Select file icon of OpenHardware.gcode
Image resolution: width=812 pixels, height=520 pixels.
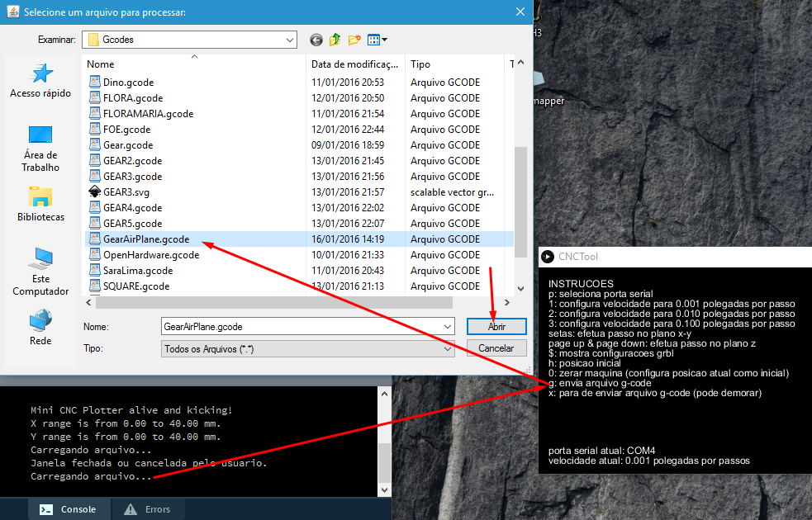click(94, 254)
